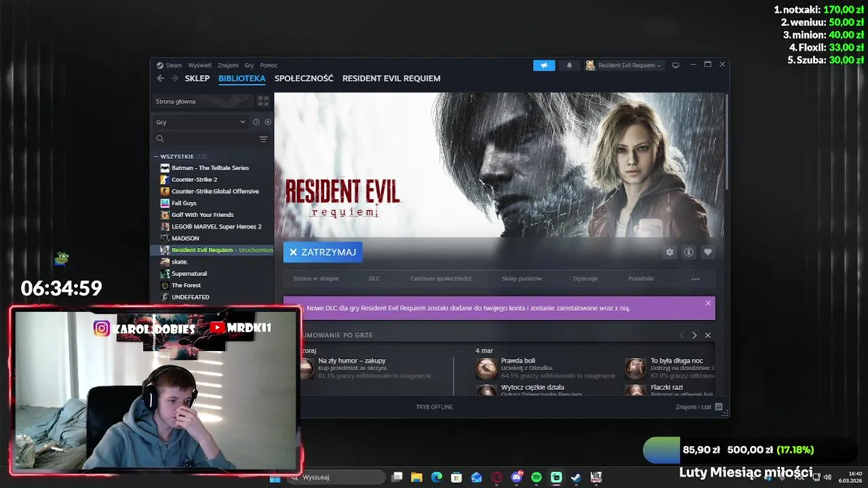Click the TRYB OFFLINE status text
The width and height of the screenshot is (868, 488).
point(434,407)
